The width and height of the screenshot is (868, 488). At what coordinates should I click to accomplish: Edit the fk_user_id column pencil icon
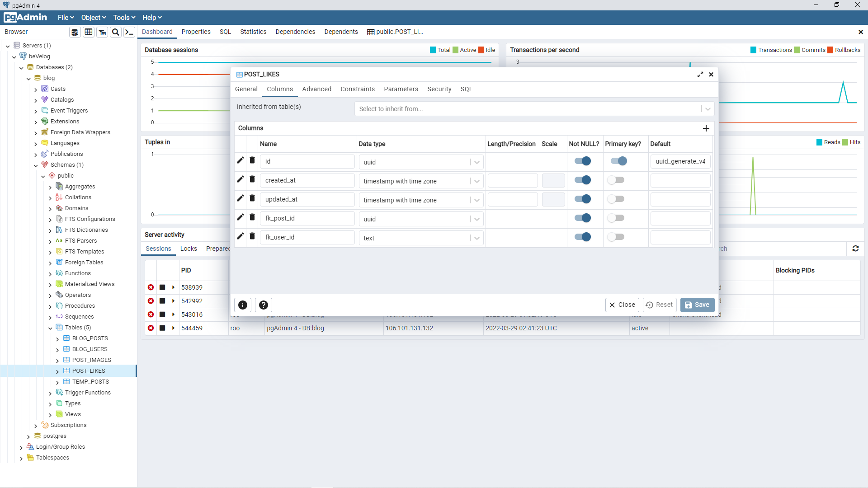pyautogui.click(x=241, y=236)
